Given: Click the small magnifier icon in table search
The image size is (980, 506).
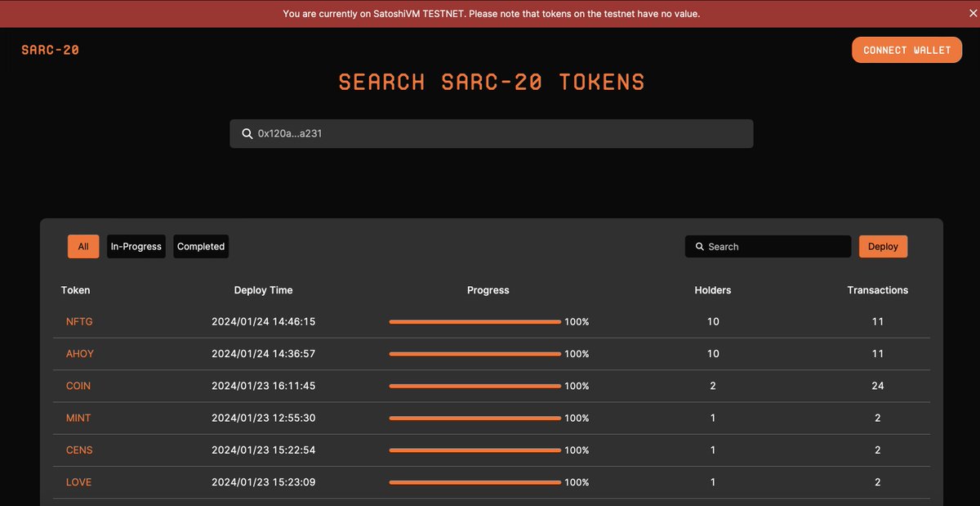Looking at the screenshot, I should (700, 246).
